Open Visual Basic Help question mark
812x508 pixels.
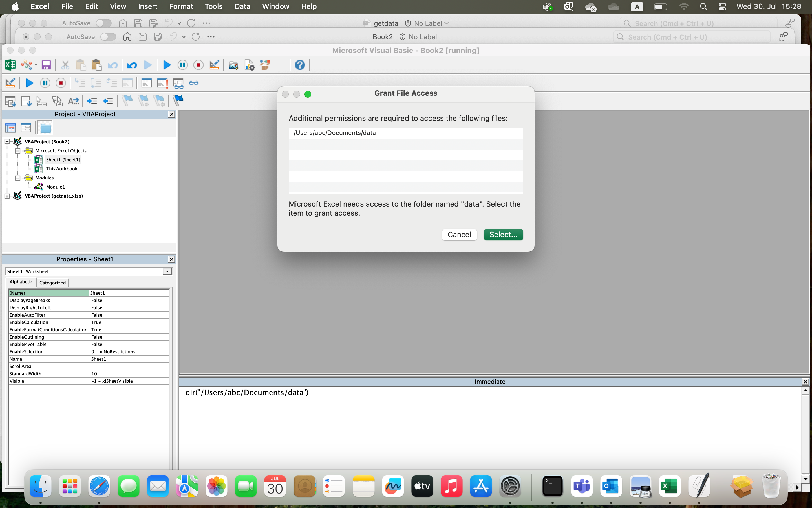[300, 65]
